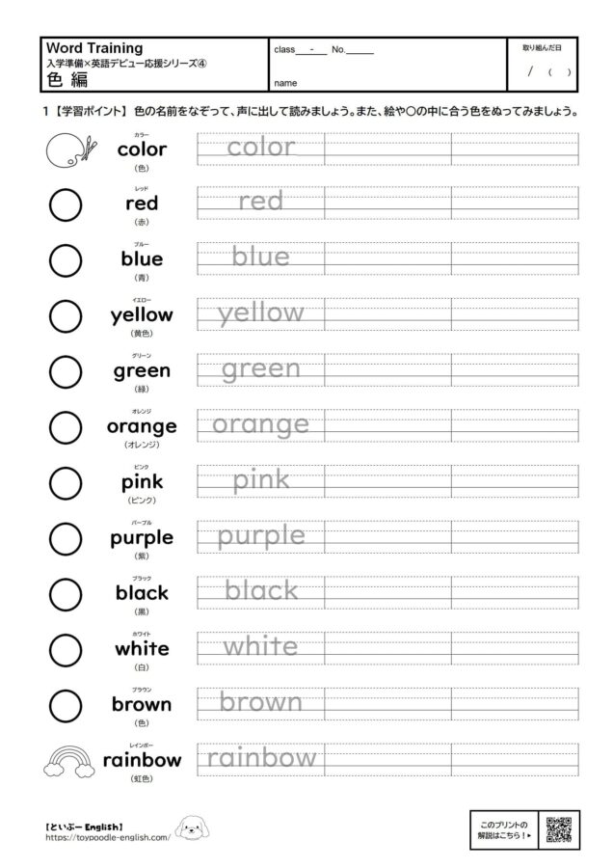The height and width of the screenshot is (868, 613).
Task: Click the circle next to red
Action: 65,204
